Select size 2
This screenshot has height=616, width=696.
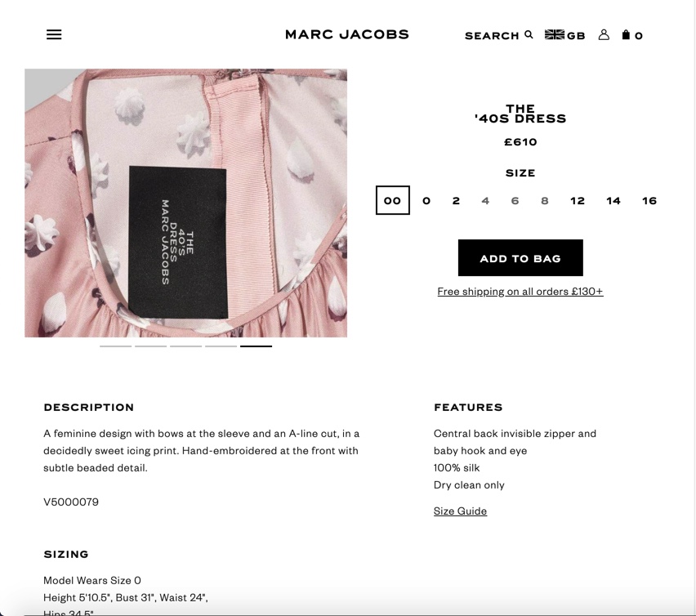(456, 201)
